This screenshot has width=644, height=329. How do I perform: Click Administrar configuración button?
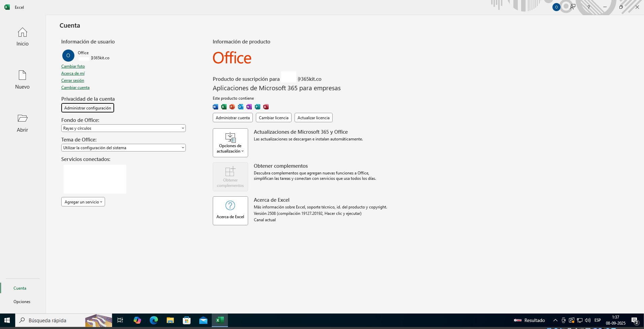pyautogui.click(x=88, y=108)
